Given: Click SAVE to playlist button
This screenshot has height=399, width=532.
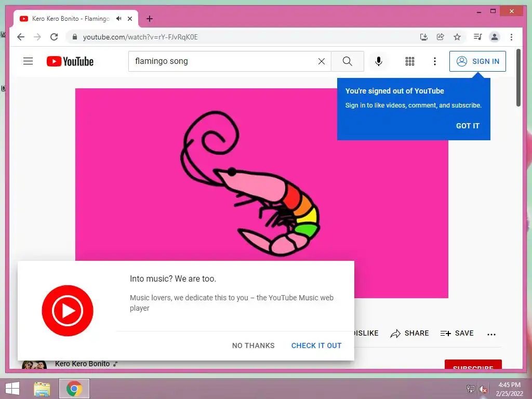Looking at the screenshot, I should pos(457,334).
